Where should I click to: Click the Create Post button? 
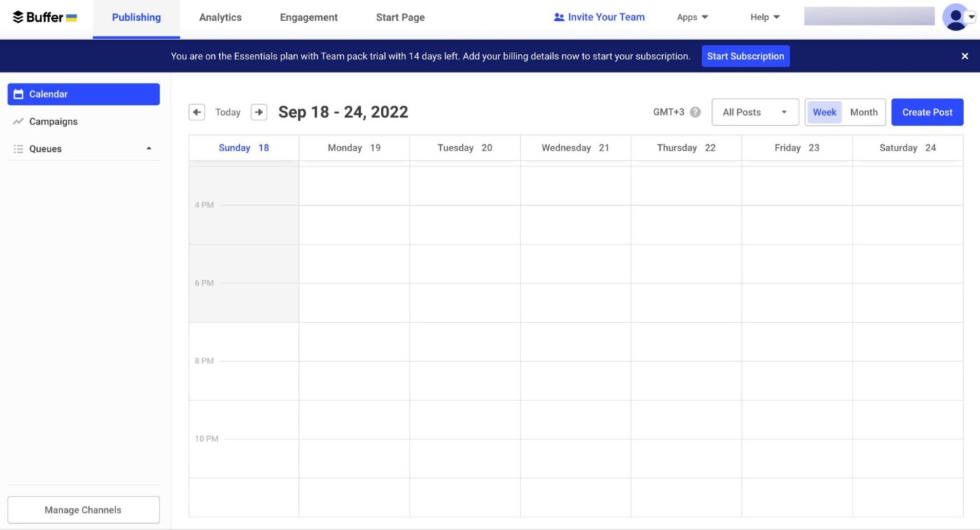click(x=927, y=111)
